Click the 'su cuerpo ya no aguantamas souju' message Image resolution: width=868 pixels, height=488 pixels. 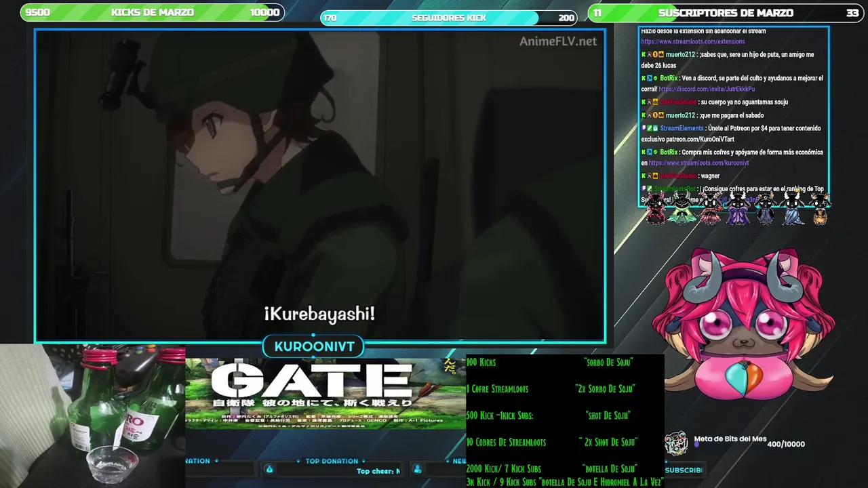(744, 102)
